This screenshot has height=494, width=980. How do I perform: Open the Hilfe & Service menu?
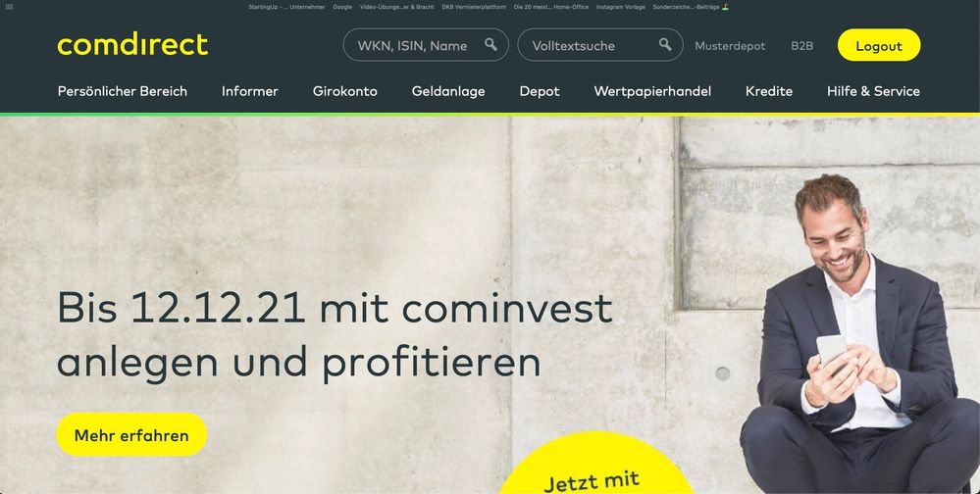point(873,91)
